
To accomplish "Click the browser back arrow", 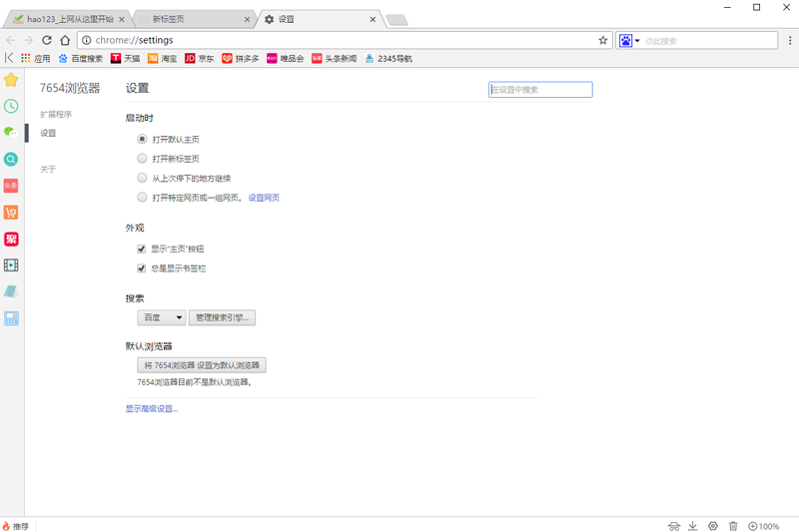I will 10,40.
